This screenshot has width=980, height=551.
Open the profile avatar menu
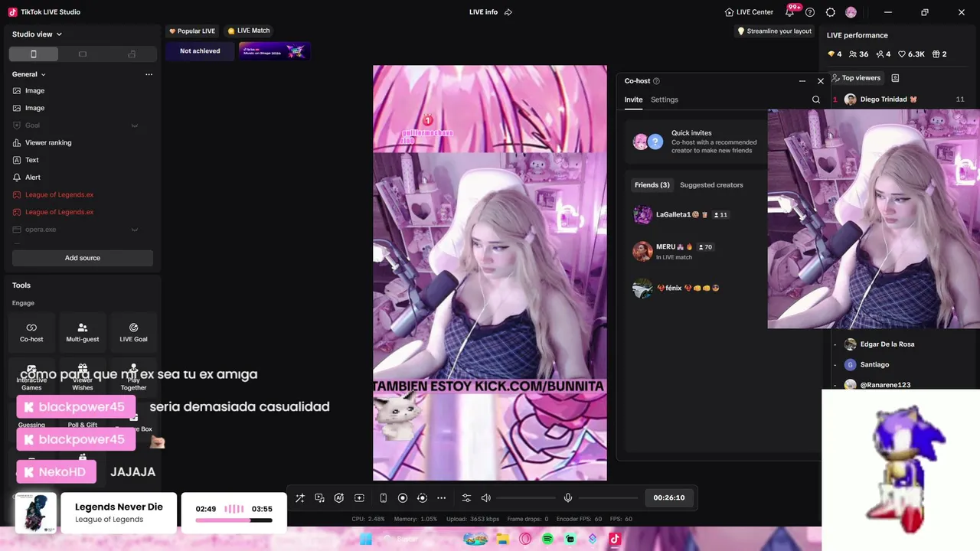pyautogui.click(x=851, y=12)
